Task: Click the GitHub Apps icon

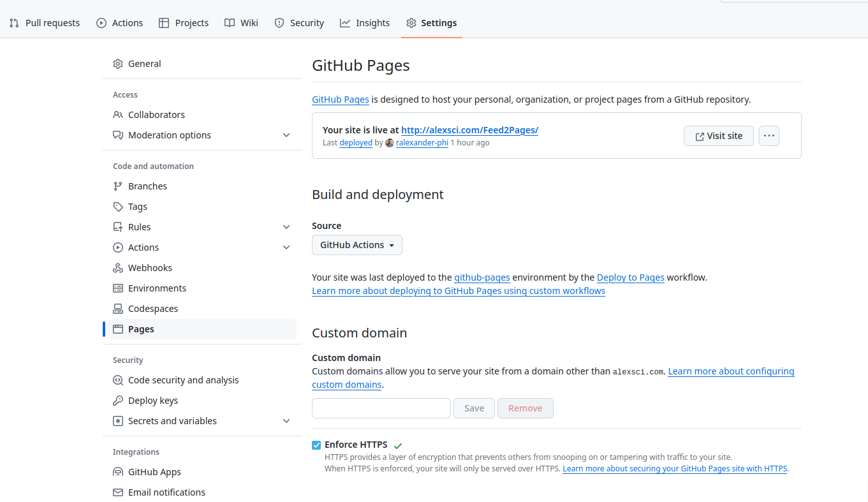Action: [118, 472]
